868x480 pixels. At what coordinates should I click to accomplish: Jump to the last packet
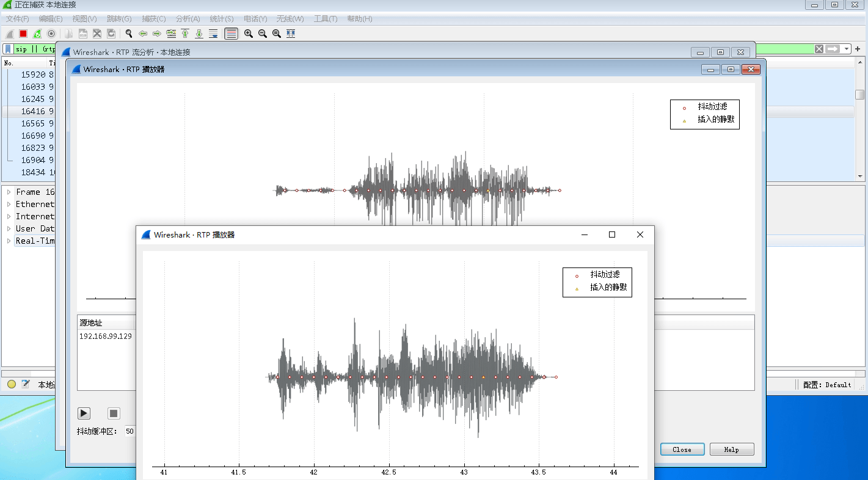coord(199,34)
